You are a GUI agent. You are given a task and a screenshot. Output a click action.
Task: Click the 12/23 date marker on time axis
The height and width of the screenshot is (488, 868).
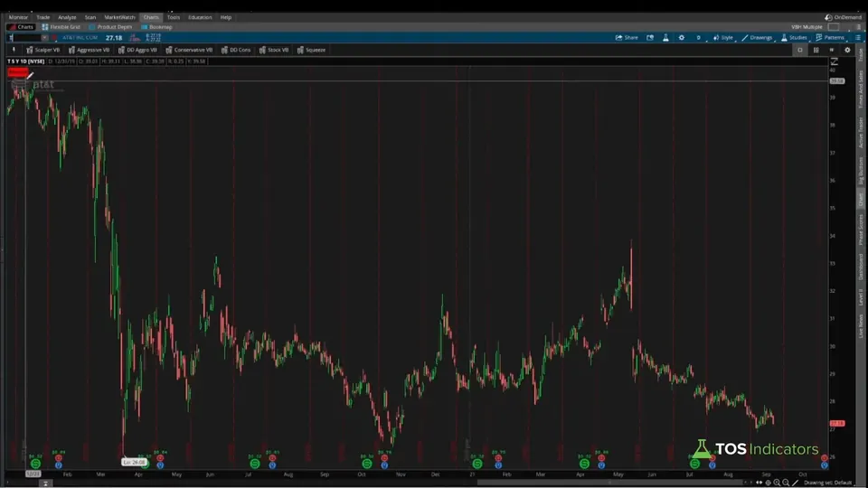tap(33, 474)
